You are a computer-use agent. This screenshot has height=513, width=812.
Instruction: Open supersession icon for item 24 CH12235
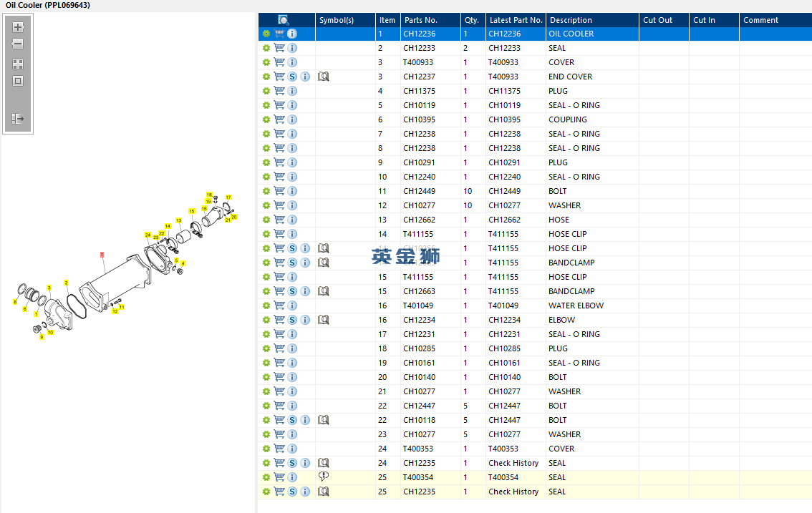click(292, 463)
